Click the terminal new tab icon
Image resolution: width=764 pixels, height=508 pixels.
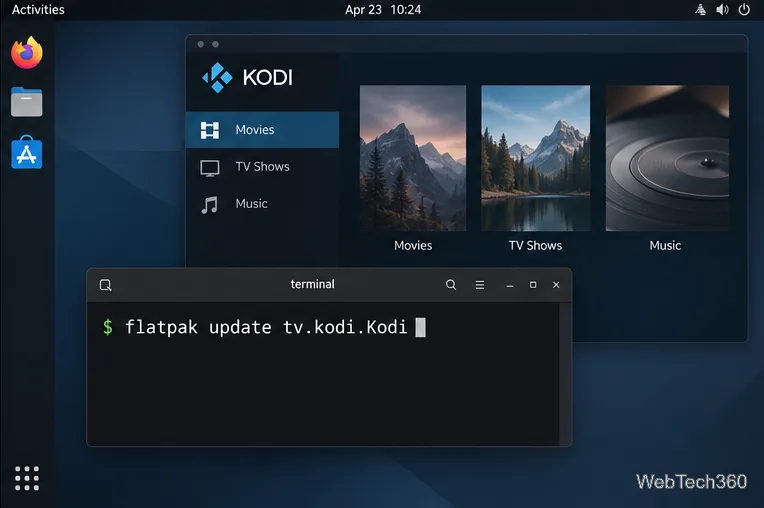tap(106, 285)
